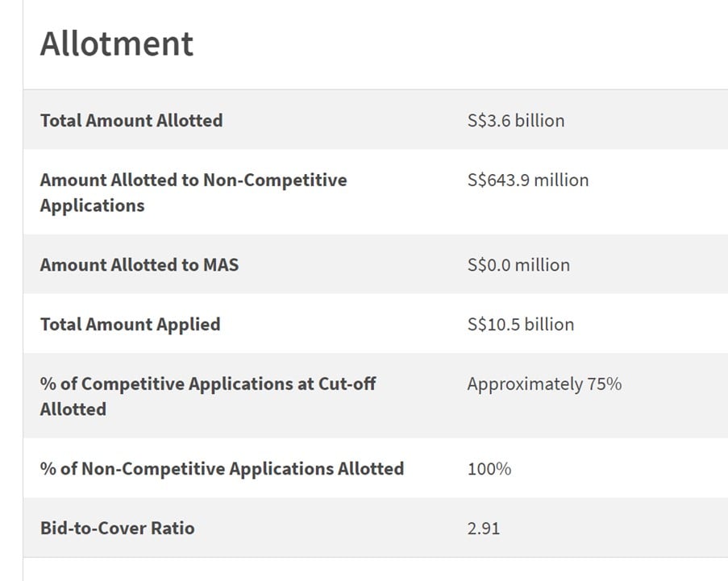Screen dimensions: 728x581
Task: Click the word Applications under Non-Competitive
Action: pos(92,205)
